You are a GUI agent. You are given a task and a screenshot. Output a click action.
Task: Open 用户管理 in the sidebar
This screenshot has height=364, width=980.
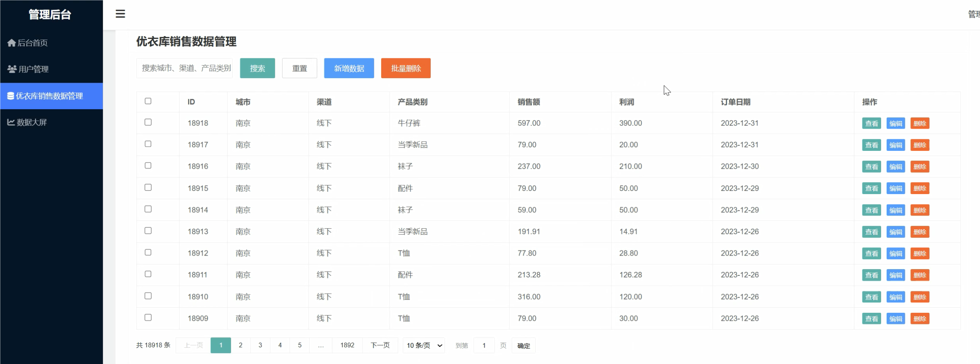[52, 69]
